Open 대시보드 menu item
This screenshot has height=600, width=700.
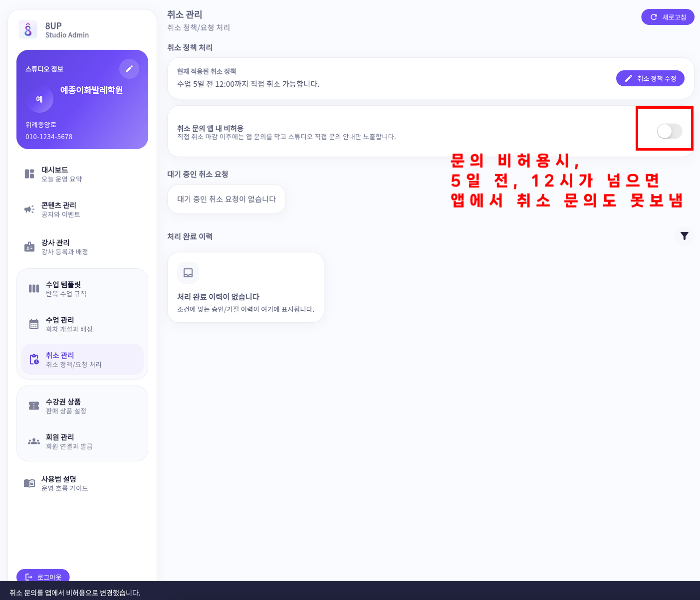(82, 174)
